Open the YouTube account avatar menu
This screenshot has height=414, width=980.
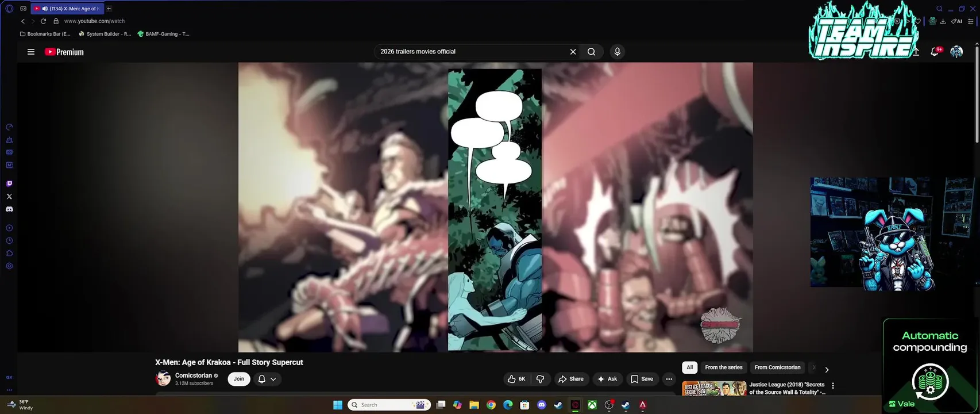tap(956, 52)
